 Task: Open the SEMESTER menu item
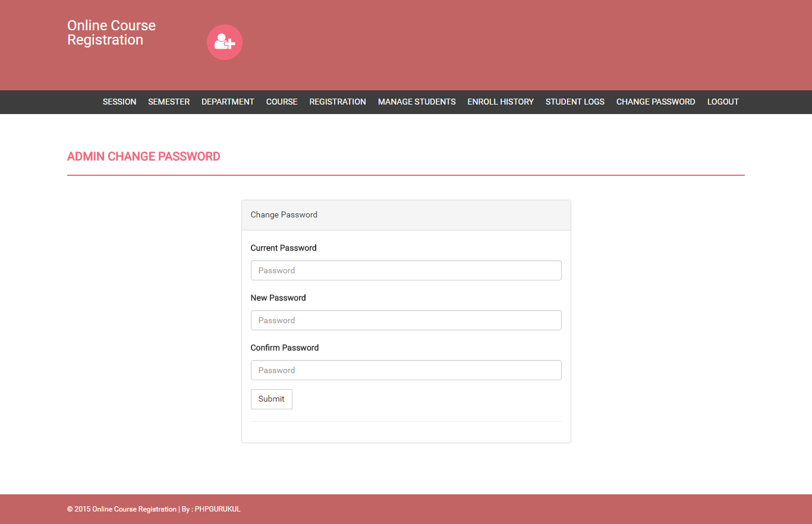coord(169,102)
